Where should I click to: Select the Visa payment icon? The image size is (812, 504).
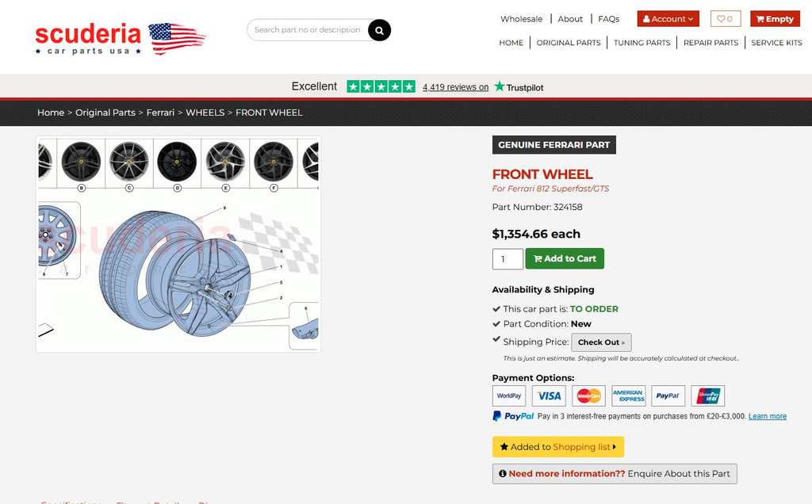549,396
